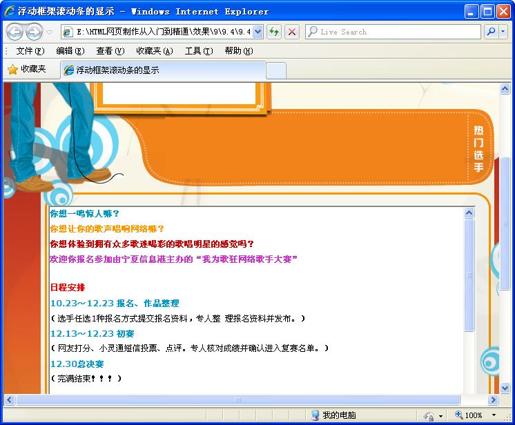The width and height of the screenshot is (515, 425).
Task: Click the Refresh page icon
Action: [x=274, y=32]
